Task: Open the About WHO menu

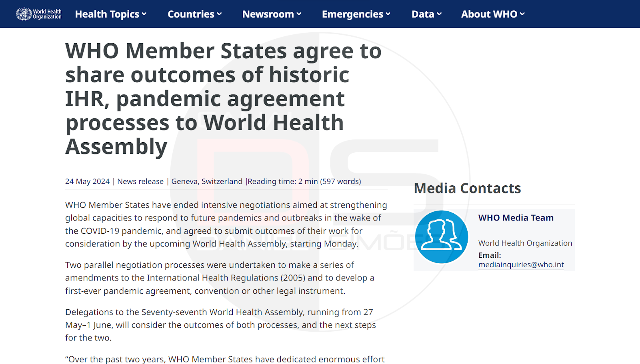Action: tap(493, 14)
